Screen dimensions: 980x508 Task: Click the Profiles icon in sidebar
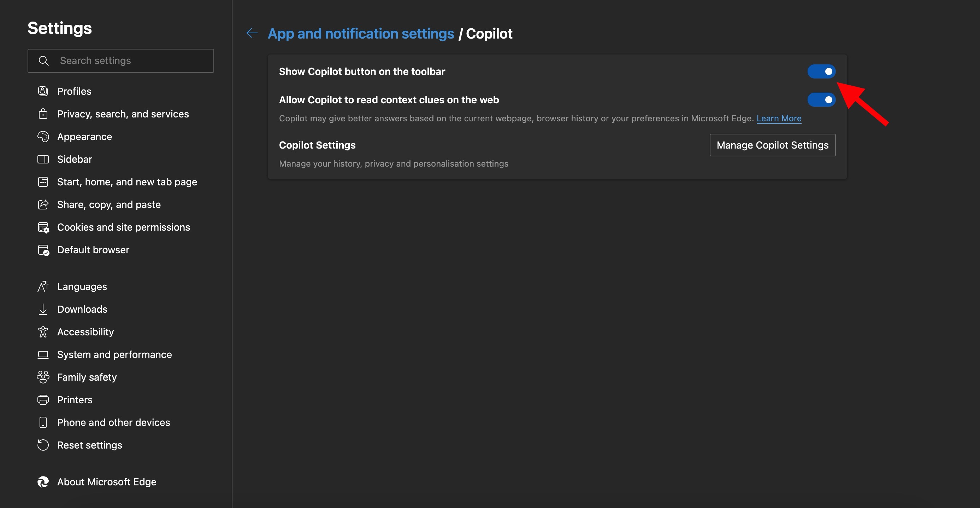pos(43,91)
